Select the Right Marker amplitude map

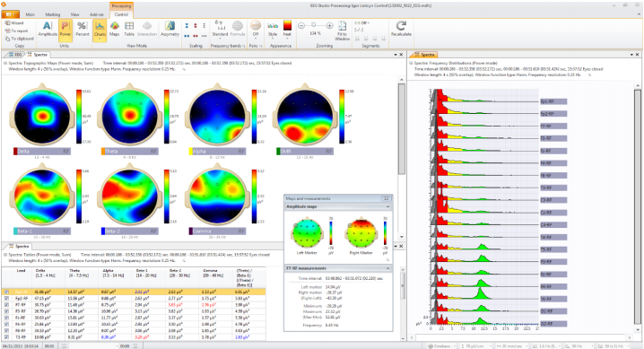click(x=361, y=233)
